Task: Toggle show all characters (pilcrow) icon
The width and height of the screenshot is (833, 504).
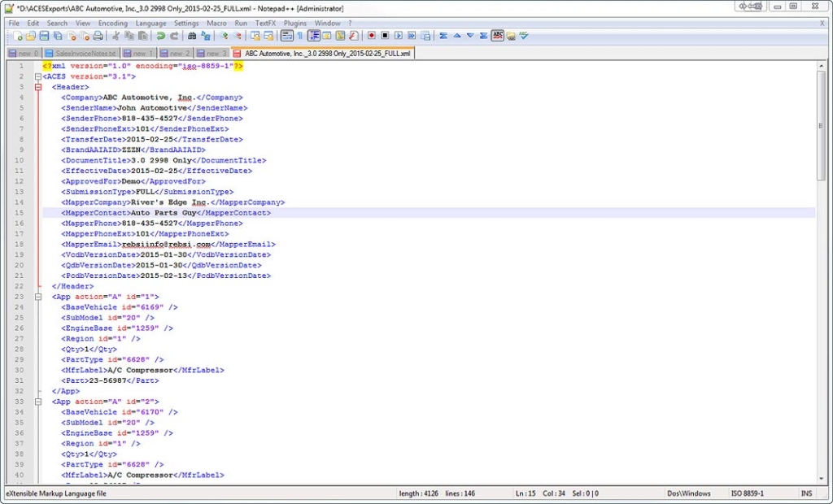Action: coord(300,36)
